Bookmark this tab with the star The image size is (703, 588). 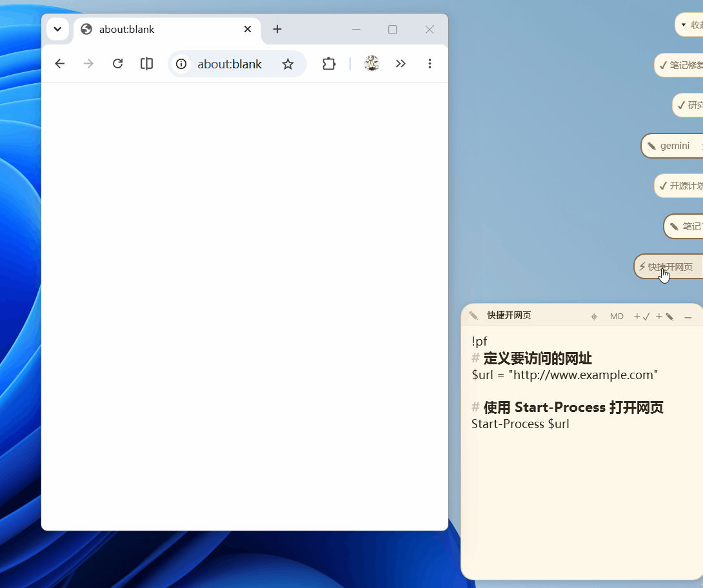click(288, 64)
